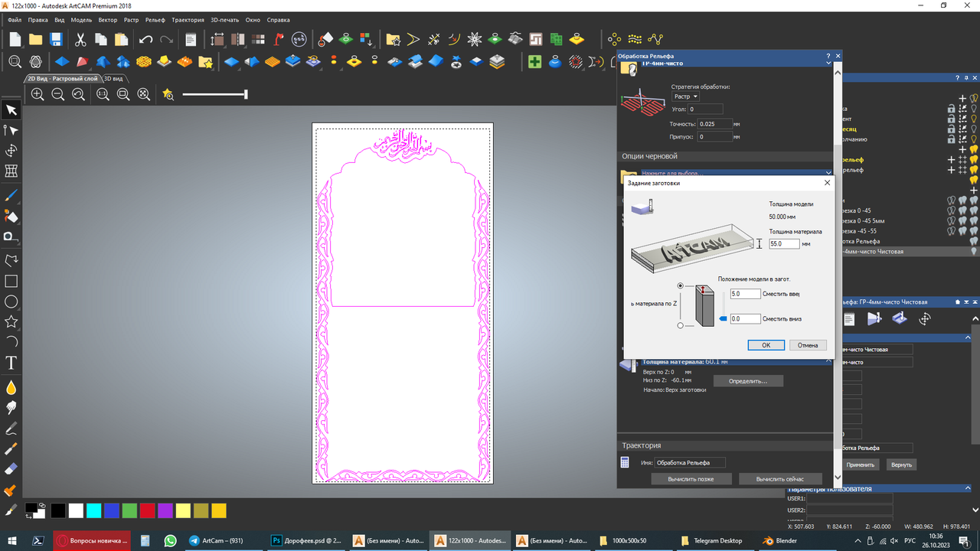This screenshot has width=980, height=551.
Task: Click Вычислить позже button
Action: [x=690, y=479]
